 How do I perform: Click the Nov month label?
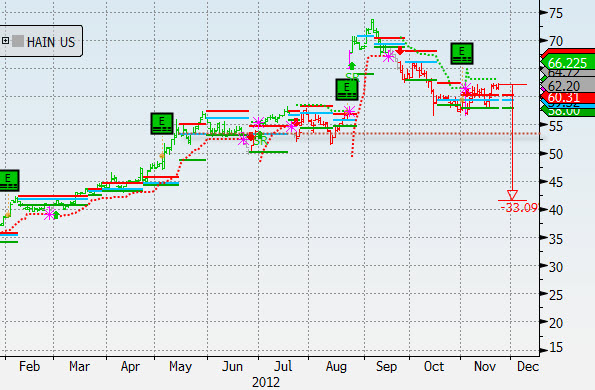pos(485,366)
